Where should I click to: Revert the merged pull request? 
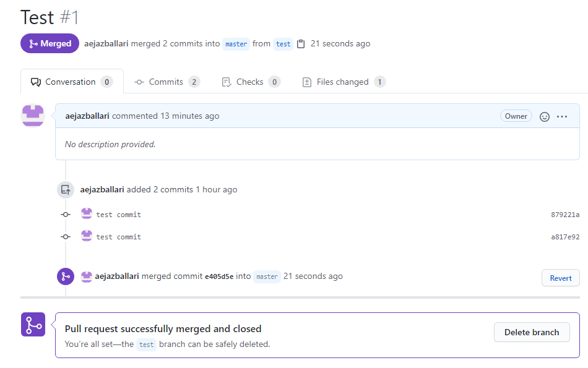[x=561, y=278]
